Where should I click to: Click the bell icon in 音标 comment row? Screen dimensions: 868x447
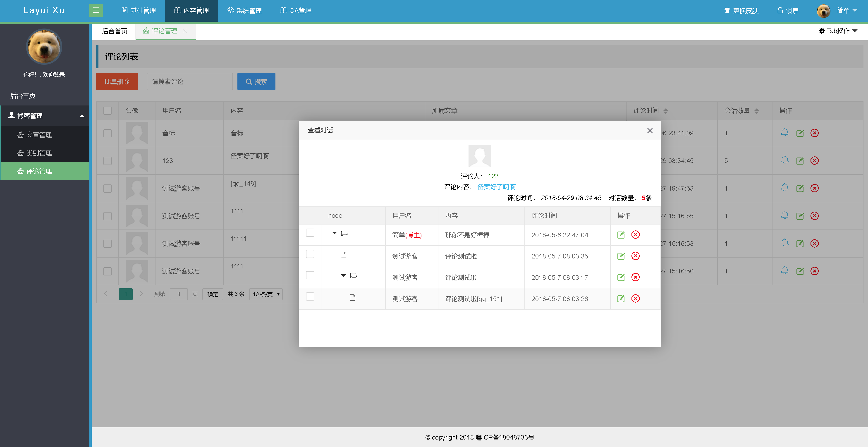(784, 132)
